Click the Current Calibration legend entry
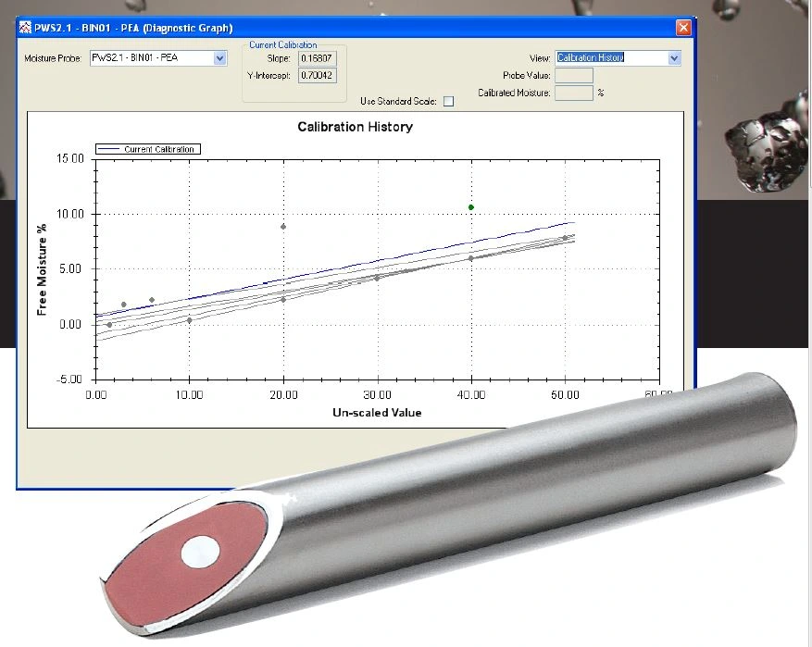Screen dimensions: 812x647 click(x=148, y=149)
